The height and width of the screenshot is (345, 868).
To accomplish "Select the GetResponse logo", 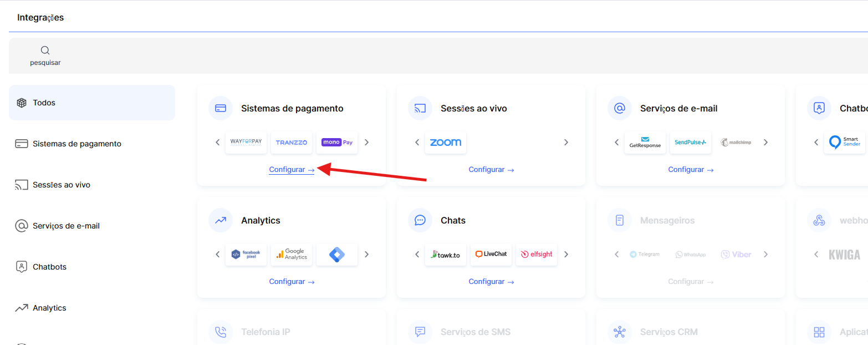I will pos(645,143).
